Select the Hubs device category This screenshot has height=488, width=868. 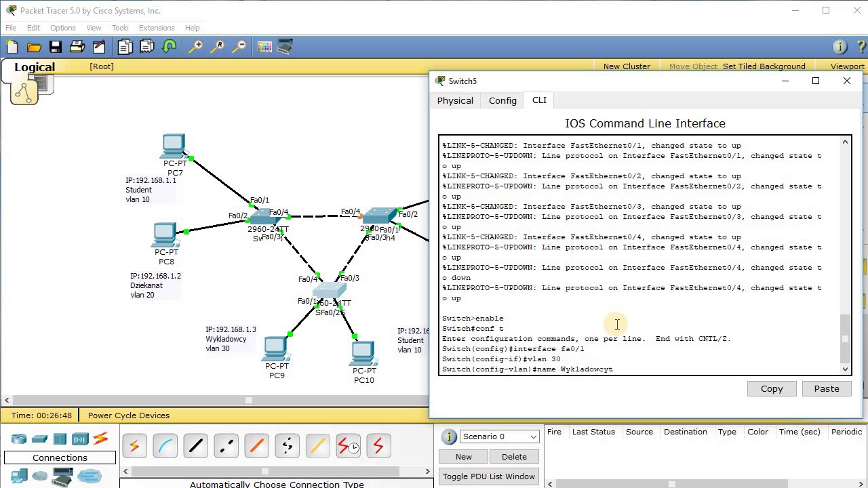60,439
